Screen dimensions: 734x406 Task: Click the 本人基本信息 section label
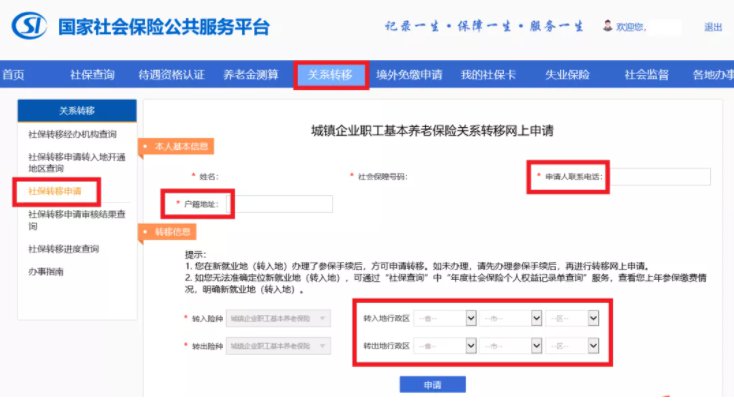pyautogui.click(x=176, y=147)
